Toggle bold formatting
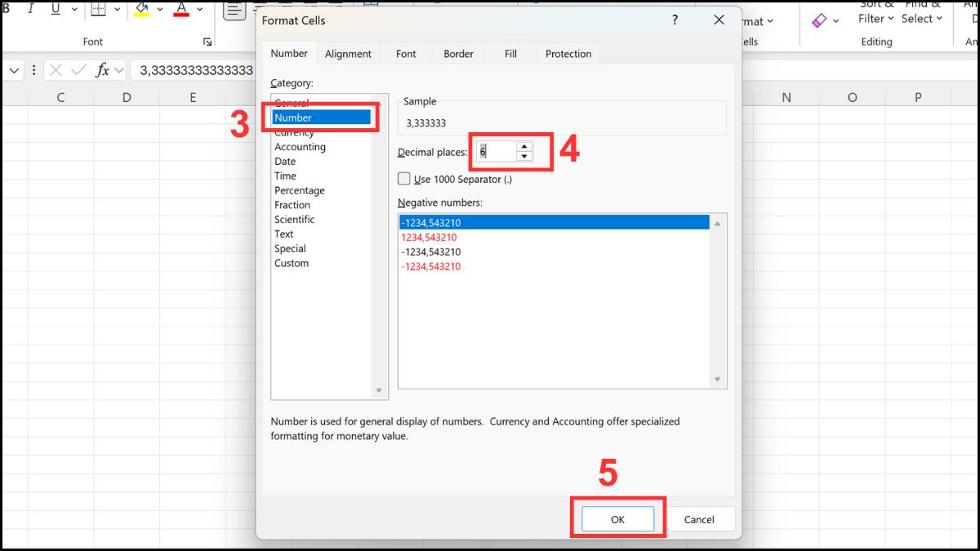 coord(8,9)
